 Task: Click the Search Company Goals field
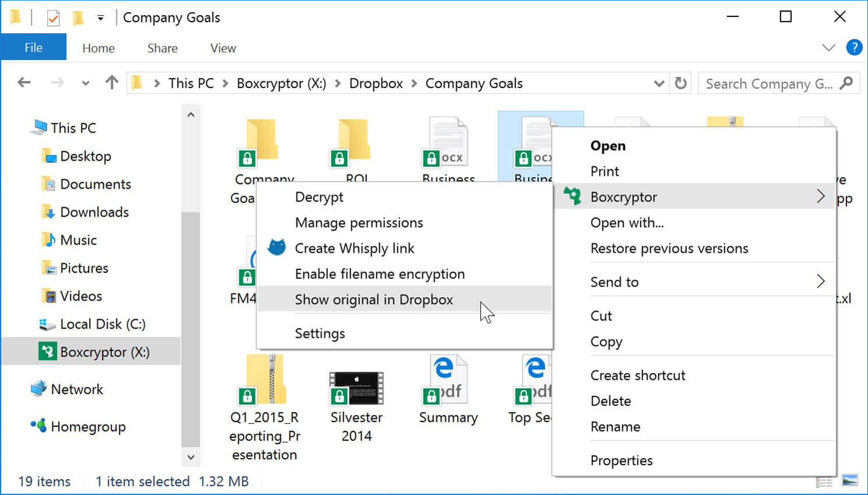pos(769,84)
